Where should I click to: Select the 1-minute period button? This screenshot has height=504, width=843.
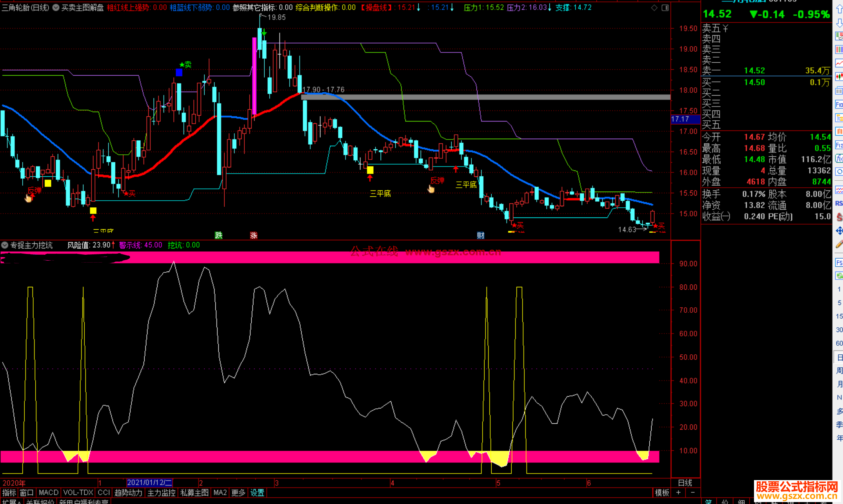[839, 289]
